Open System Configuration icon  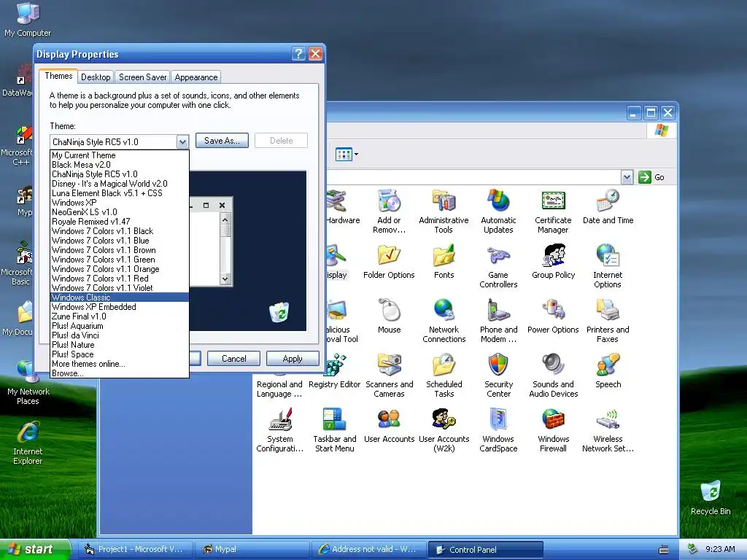click(279, 430)
